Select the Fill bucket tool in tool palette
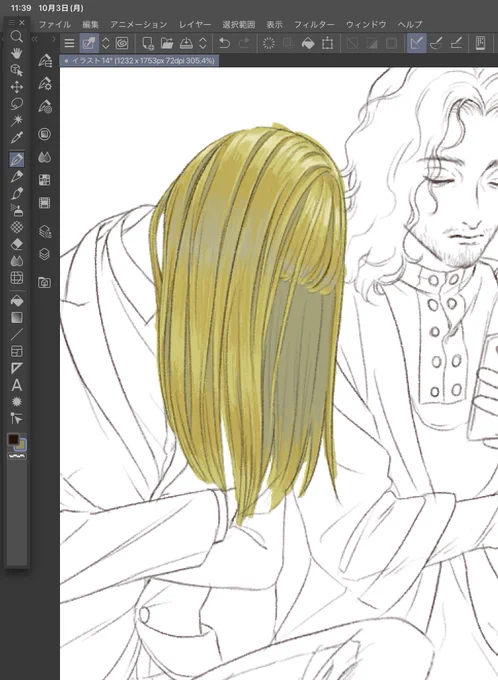 pyautogui.click(x=16, y=301)
